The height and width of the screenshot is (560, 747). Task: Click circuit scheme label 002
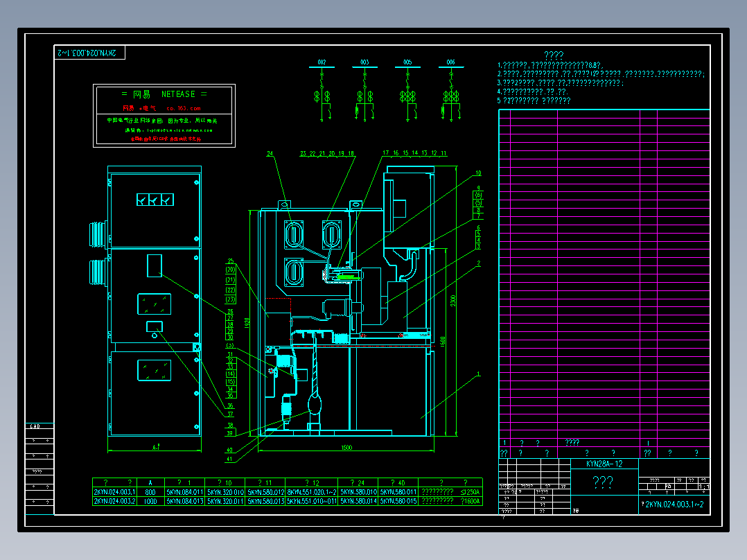pyautogui.click(x=322, y=62)
